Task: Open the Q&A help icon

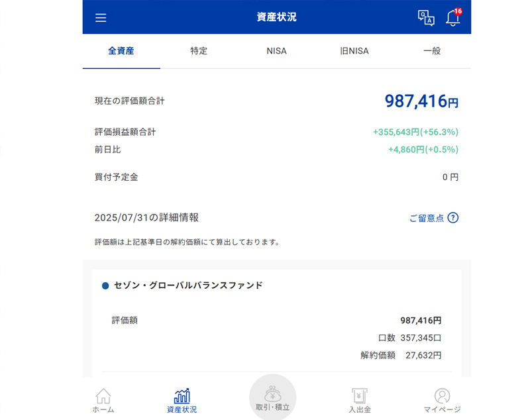Action: click(426, 18)
